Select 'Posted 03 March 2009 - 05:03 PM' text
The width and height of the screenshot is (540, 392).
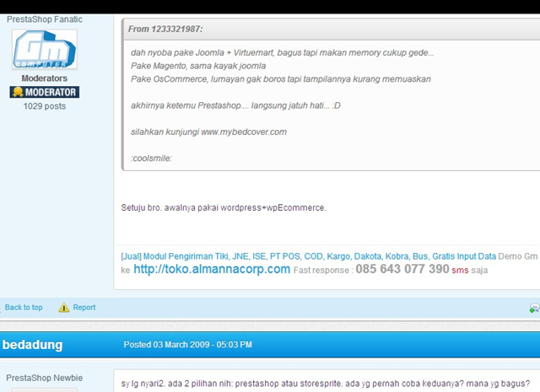pos(187,345)
